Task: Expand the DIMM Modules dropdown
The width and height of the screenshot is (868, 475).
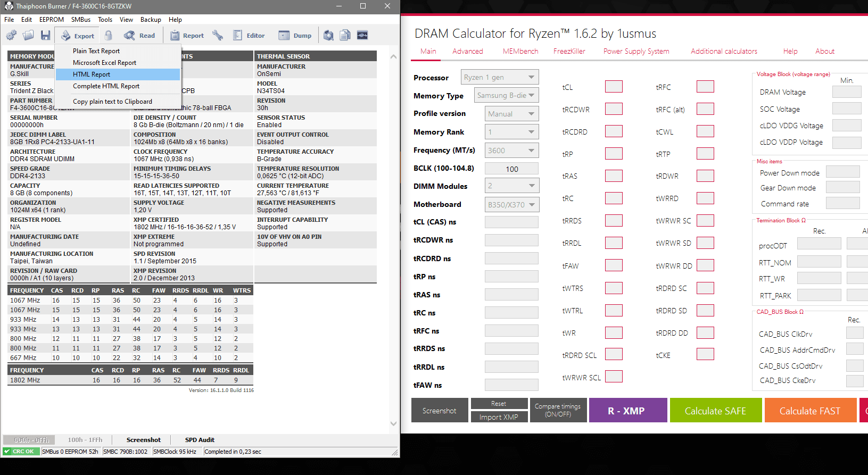Action: click(x=512, y=186)
